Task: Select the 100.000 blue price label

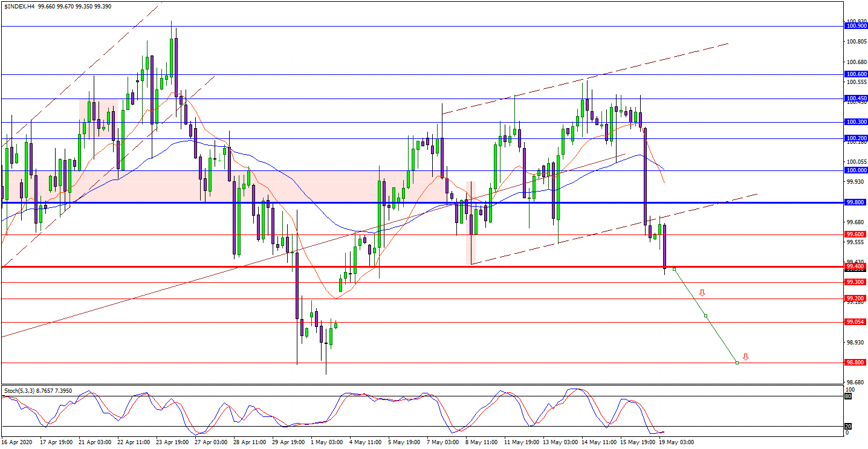Action: (857, 170)
